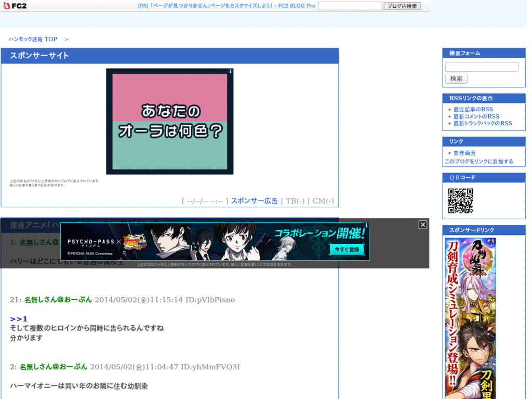532x399 pixels.
Task: Focus the 検索フォーム sidebar input
Action: 482,67
